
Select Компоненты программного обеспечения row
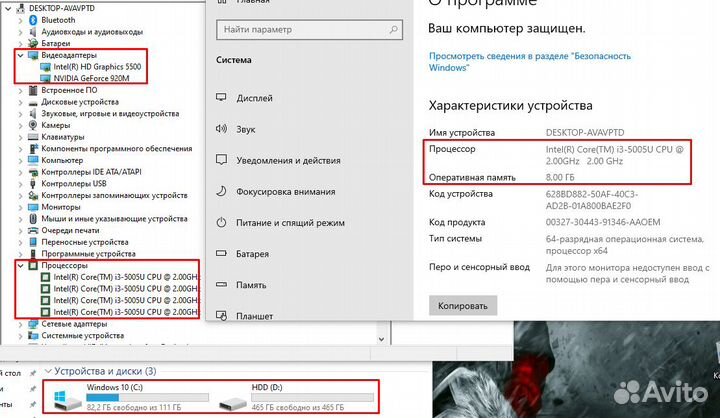pos(117,148)
